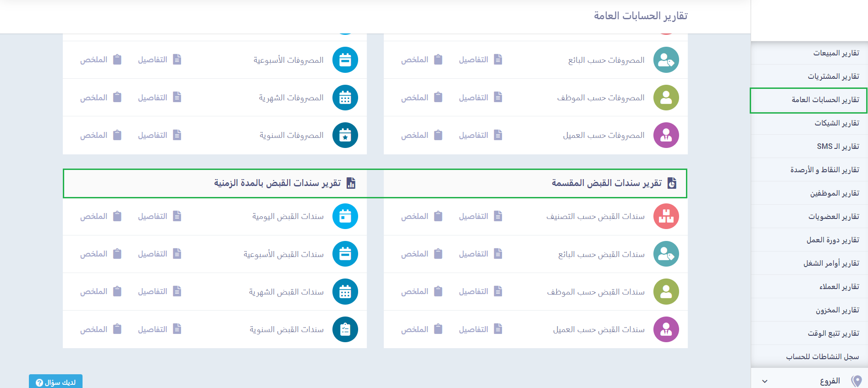This screenshot has height=388, width=868.
Task: Open the الفروع branches menu
Action: click(x=829, y=381)
